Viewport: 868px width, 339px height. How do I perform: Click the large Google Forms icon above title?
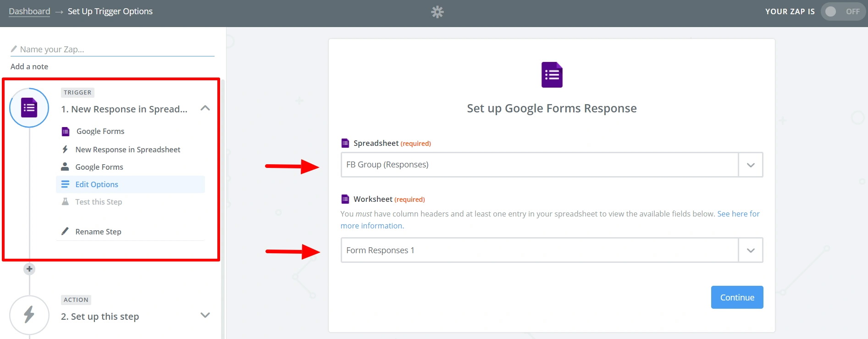(552, 75)
